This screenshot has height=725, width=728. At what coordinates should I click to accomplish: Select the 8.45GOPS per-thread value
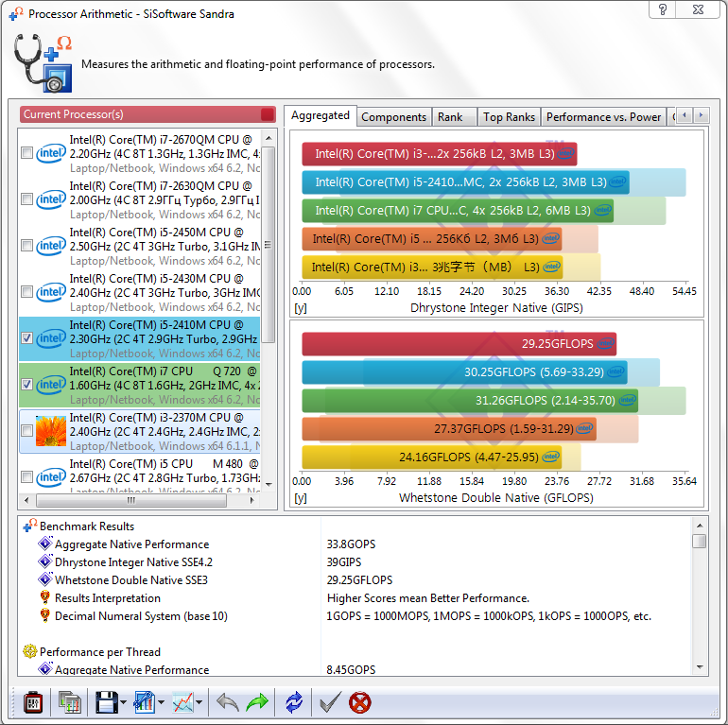(x=351, y=669)
